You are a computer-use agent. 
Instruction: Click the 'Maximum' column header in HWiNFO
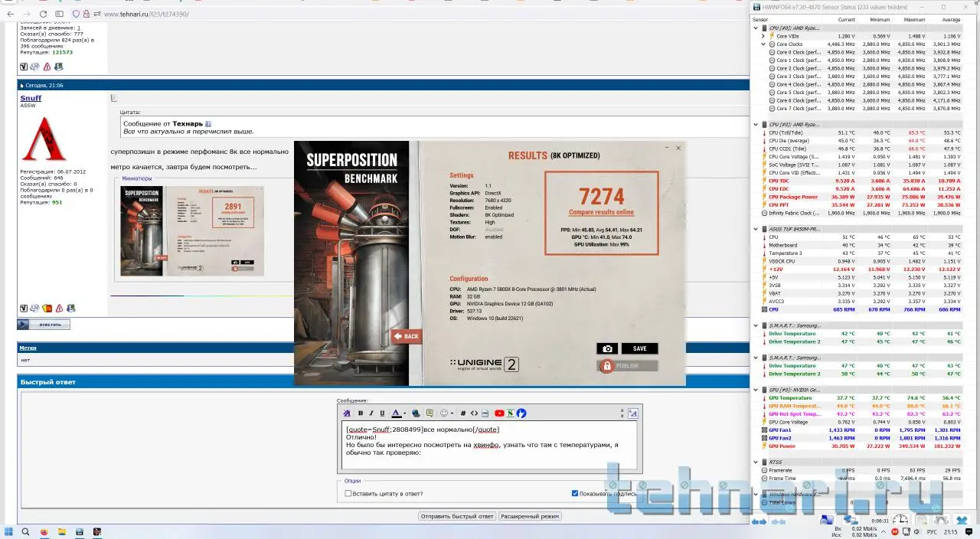pyautogui.click(x=913, y=19)
